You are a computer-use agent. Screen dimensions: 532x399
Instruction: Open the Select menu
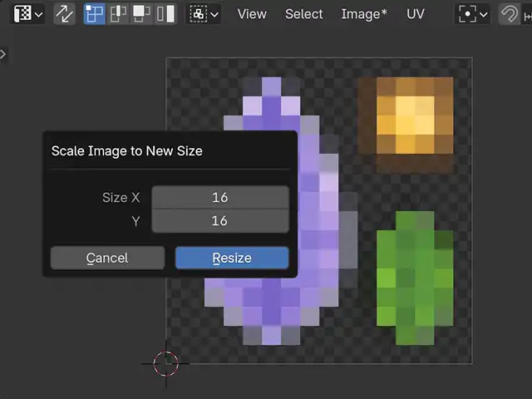tap(304, 14)
